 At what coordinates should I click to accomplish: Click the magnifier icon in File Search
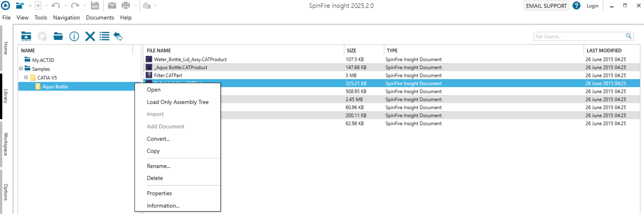tap(629, 36)
